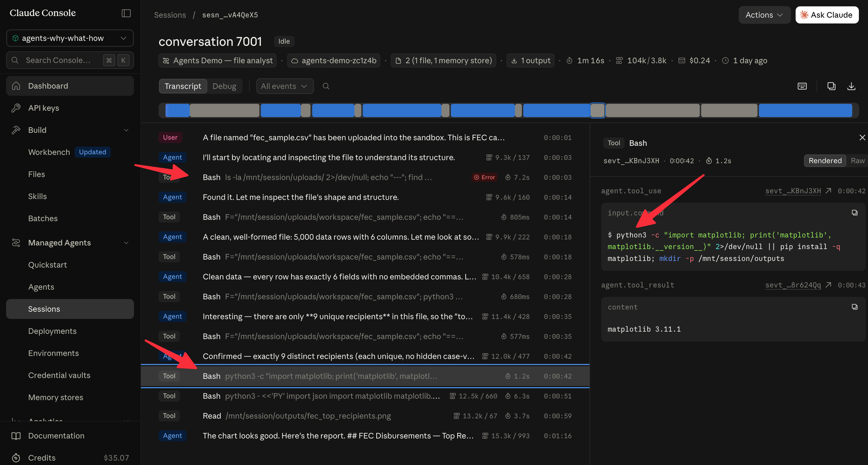Copy the content result block

854,307
